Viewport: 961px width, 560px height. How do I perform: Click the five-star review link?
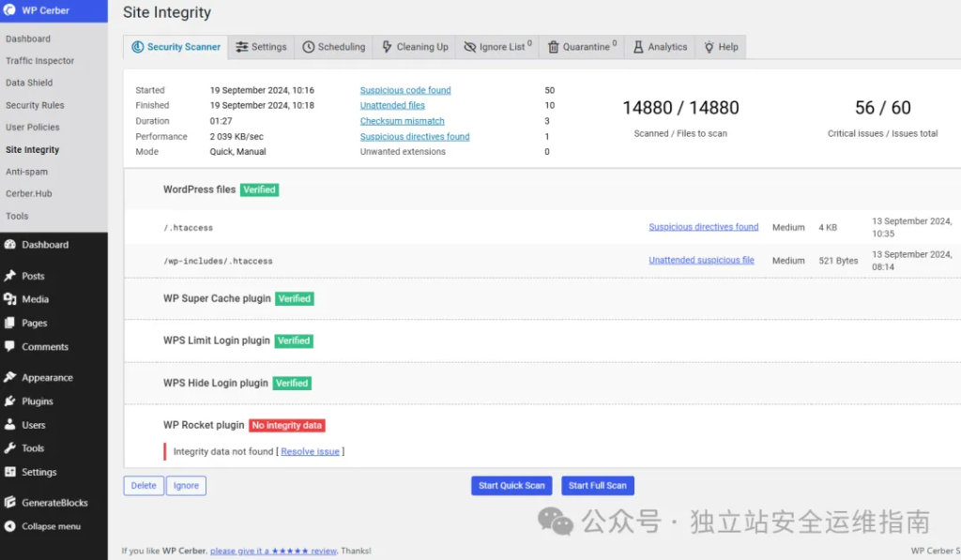pos(273,551)
